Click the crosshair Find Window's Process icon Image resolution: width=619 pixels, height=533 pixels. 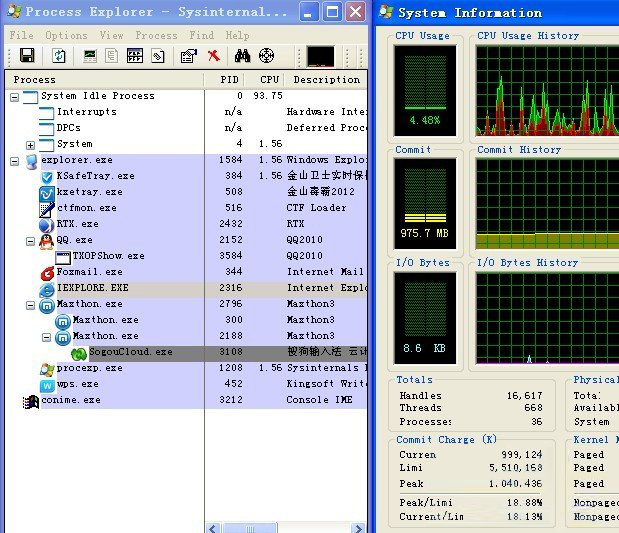266,56
